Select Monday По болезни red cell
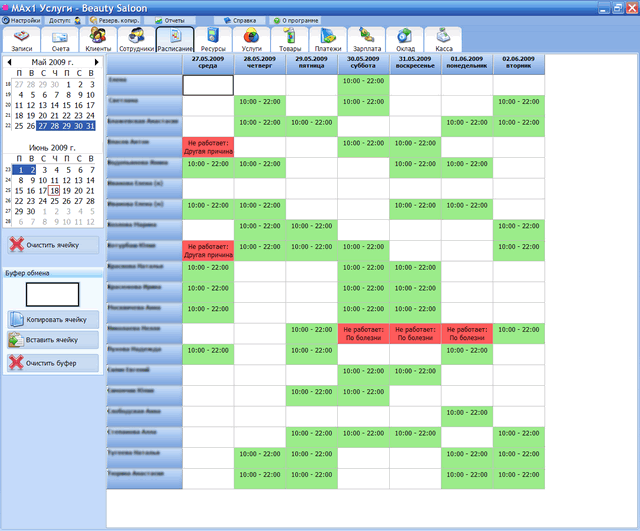 pos(467,334)
